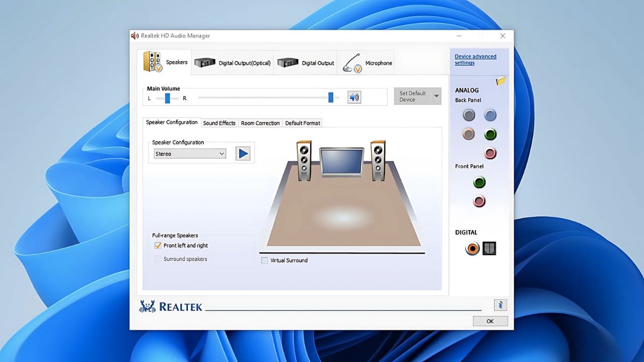
Task: Mute audio using the speaker icon
Action: pos(353,97)
